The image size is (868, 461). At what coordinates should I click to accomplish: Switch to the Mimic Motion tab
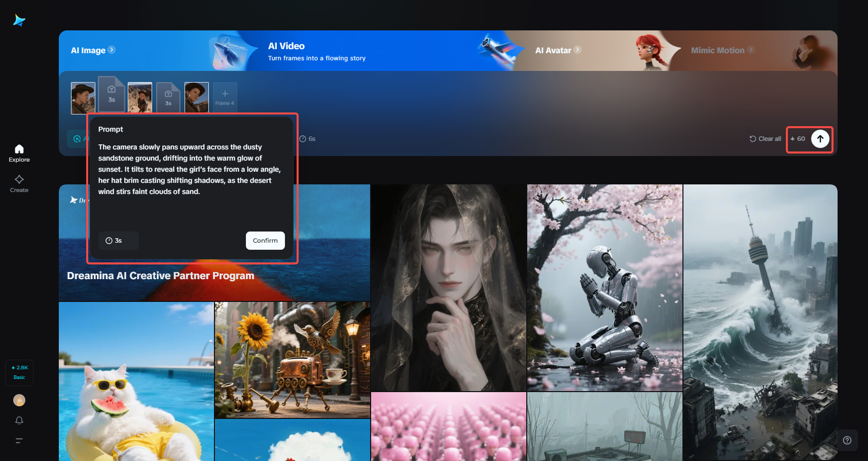[x=722, y=50]
